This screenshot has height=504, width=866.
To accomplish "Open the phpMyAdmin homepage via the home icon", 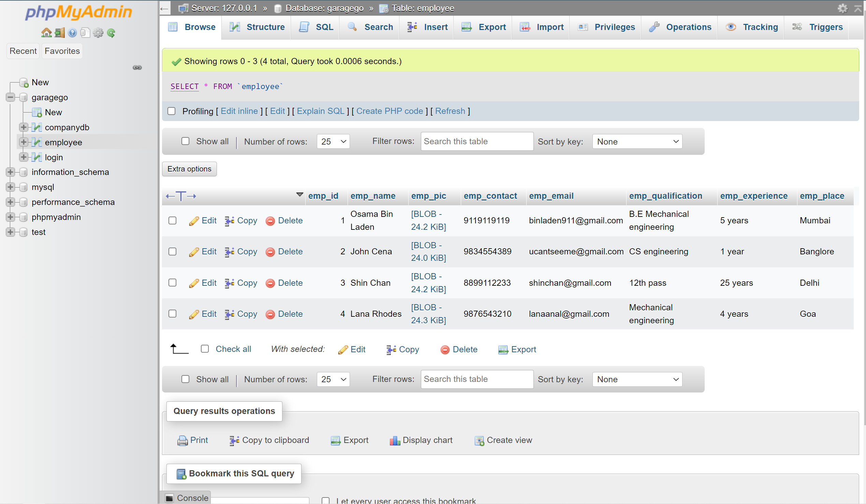I will [46, 33].
